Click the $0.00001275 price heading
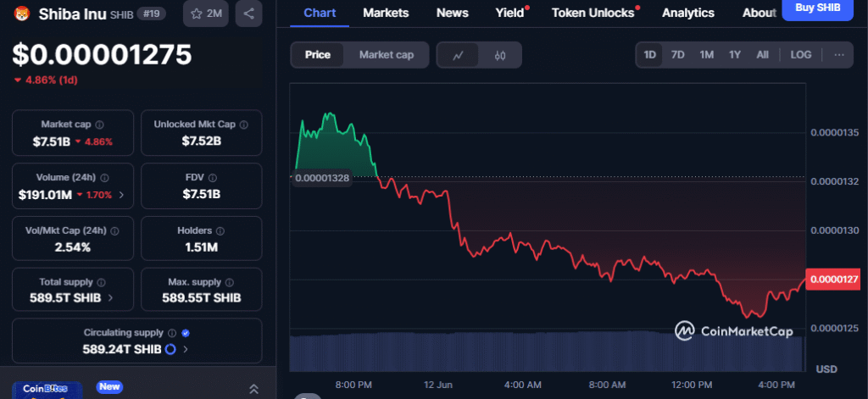 click(102, 55)
